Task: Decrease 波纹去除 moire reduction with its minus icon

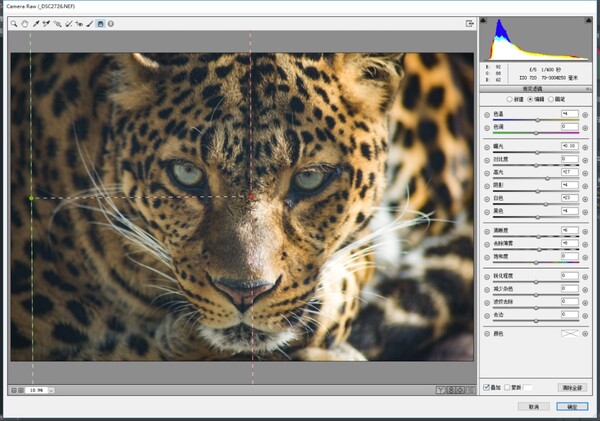Action: [487, 303]
